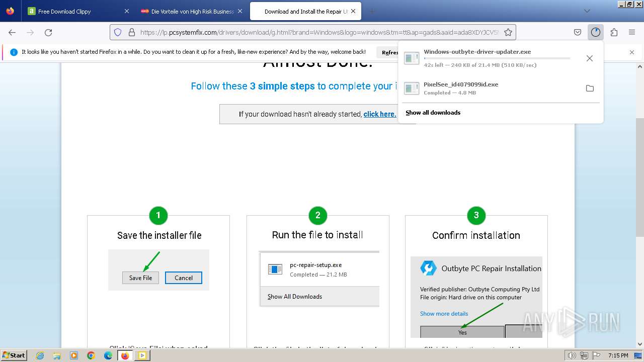Click the 7:15 PM system clock

pos(618,355)
